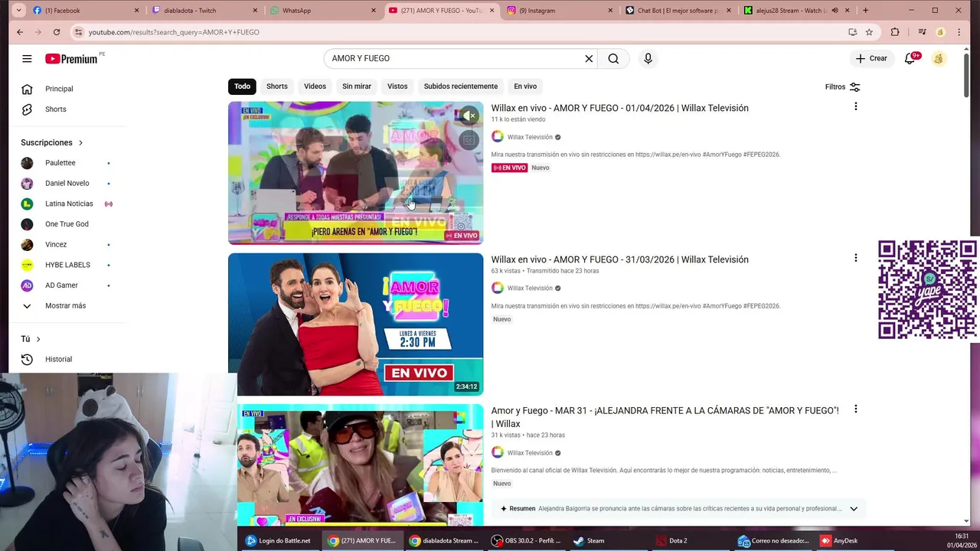Viewport: 980px width, 551px height.
Task: Click the Crear create button
Action: point(871,59)
